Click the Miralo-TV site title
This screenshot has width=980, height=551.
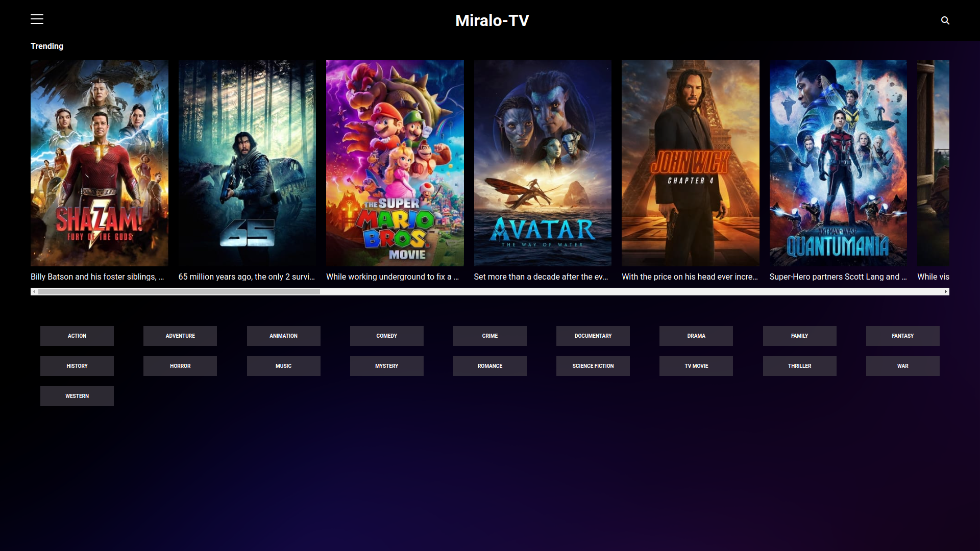(x=492, y=20)
